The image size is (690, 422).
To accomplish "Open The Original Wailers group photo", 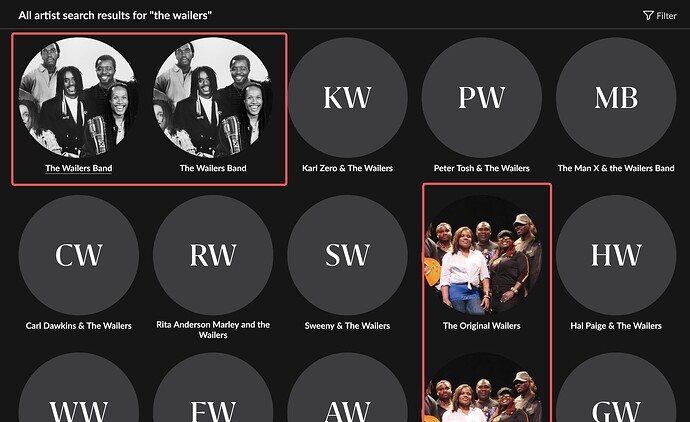I will [x=481, y=255].
